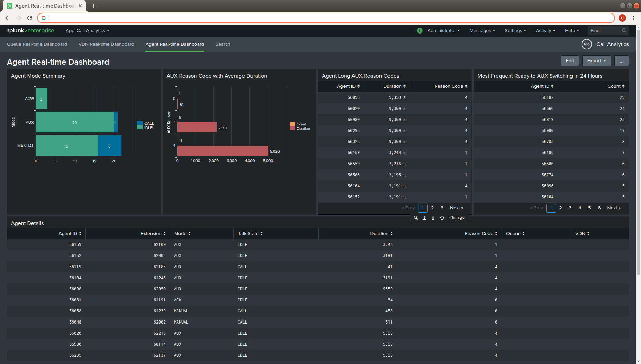Expand the Export dropdown button
The image size is (641, 364).
[x=596, y=61]
